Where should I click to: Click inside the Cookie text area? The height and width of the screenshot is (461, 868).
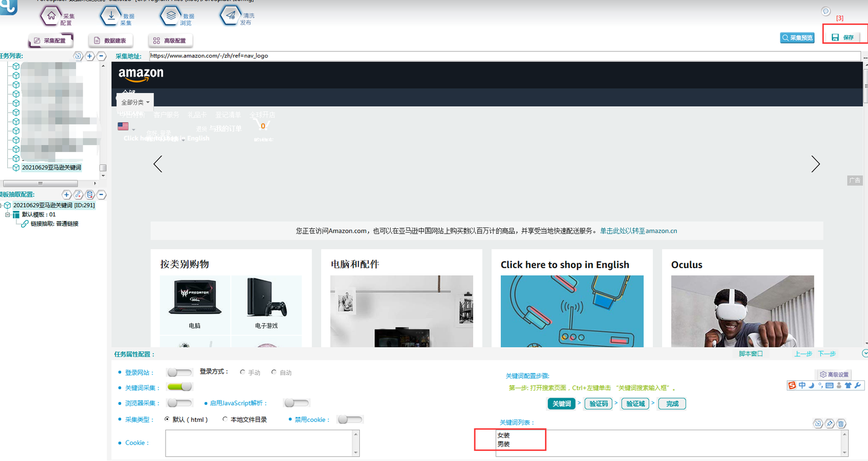(262, 443)
